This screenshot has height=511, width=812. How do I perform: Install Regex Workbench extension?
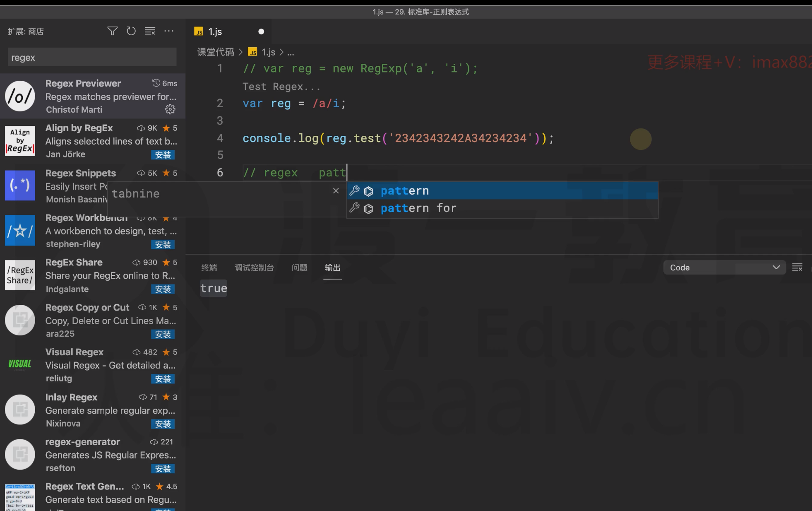(163, 245)
